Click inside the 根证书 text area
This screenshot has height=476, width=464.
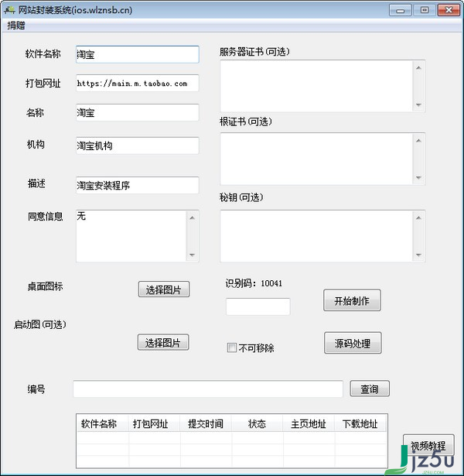pyautogui.click(x=316, y=159)
